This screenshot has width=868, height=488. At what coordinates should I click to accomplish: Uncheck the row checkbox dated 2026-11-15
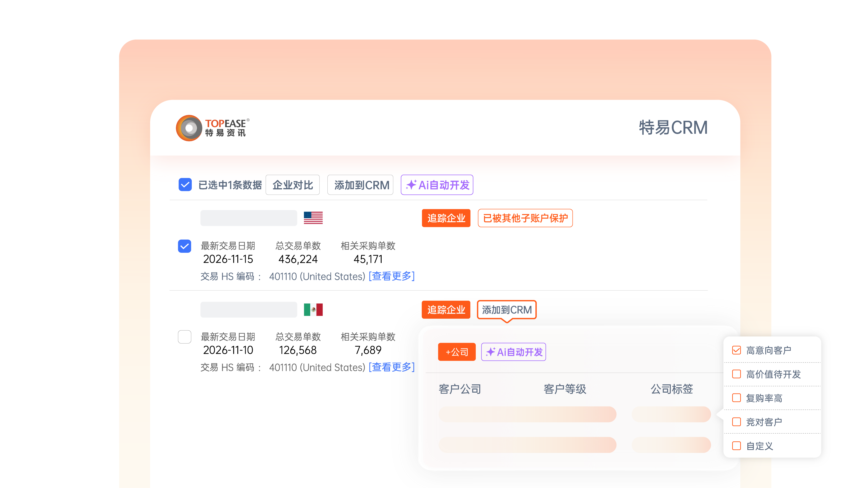(x=185, y=246)
